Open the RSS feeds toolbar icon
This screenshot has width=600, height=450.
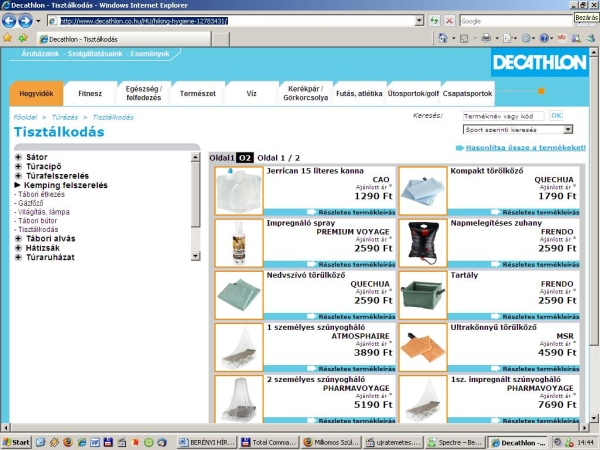pos(464,38)
